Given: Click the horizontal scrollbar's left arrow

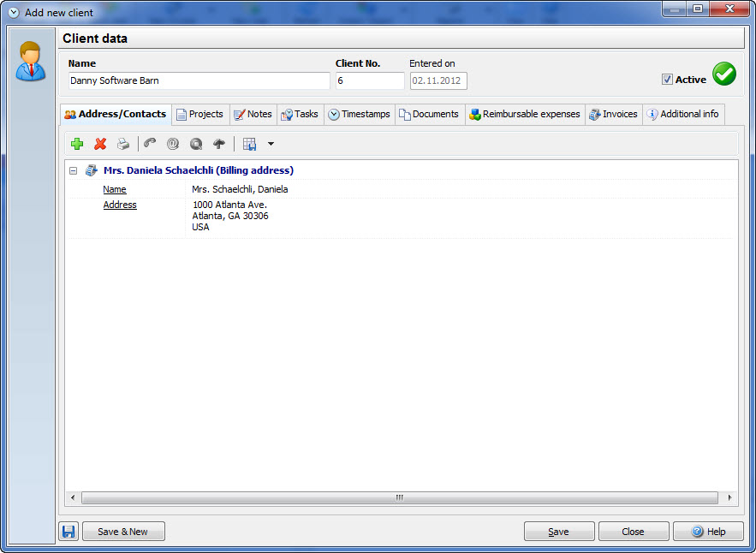Looking at the screenshot, I should point(73,497).
